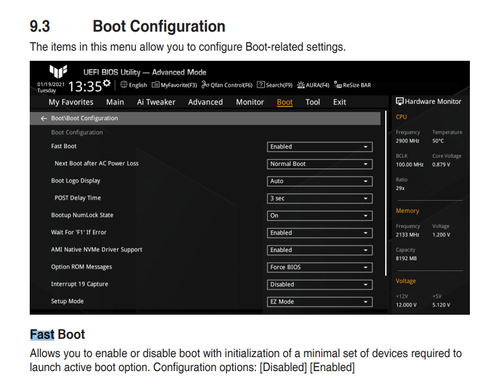The image size is (480, 385).
Task: Switch to the Ai Tweaker tab
Action: [x=156, y=102]
